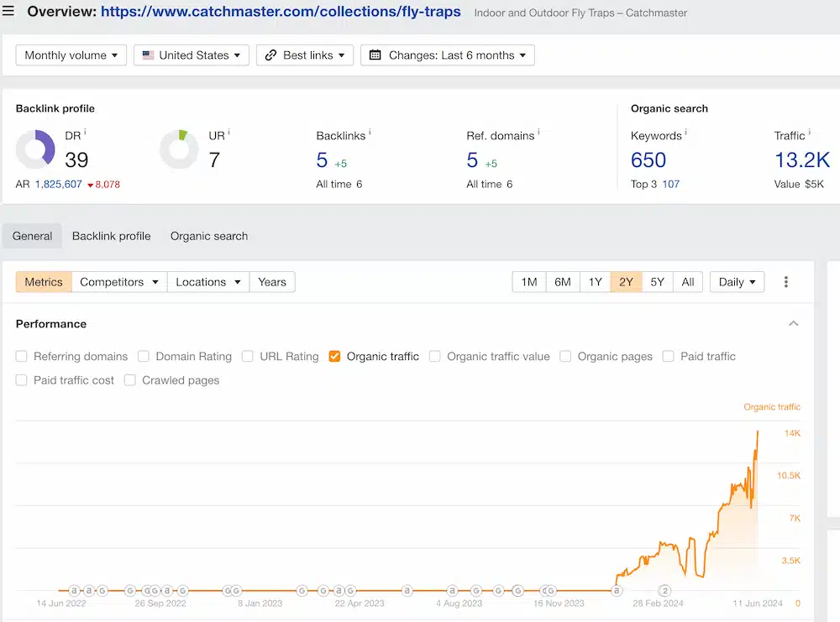The image size is (840, 622).
Task: Click the UR gauge circle
Action: click(181, 149)
